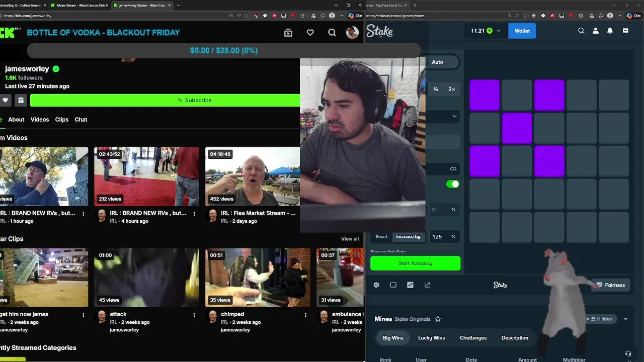Click the increase-by 125 percent field
644x362 pixels.
coord(443,237)
